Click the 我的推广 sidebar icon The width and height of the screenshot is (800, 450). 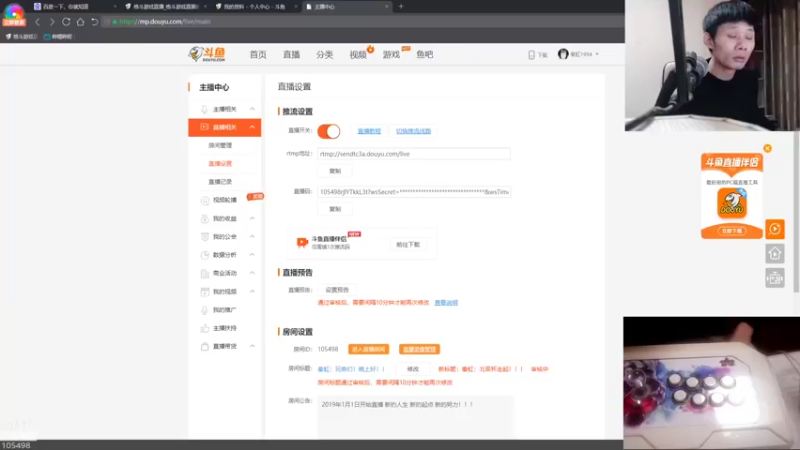click(205, 310)
